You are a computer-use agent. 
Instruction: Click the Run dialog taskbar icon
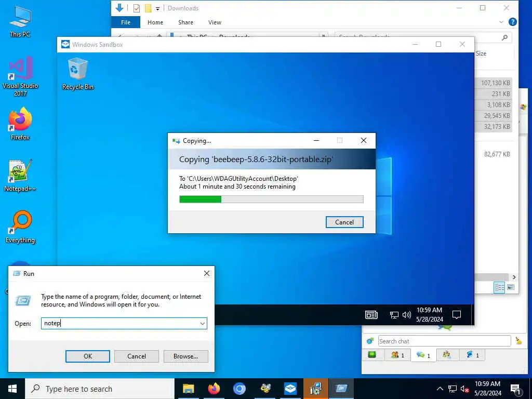[x=341, y=389]
